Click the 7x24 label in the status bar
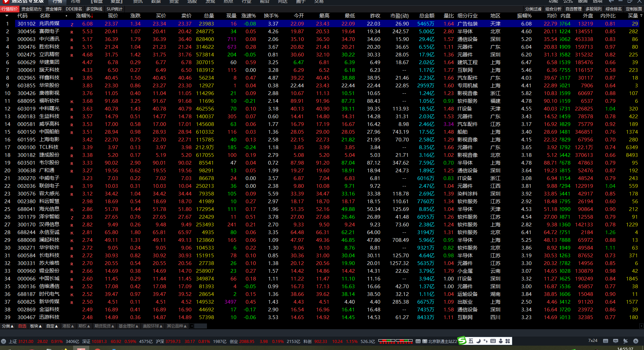The width and height of the screenshot is (644, 350). point(593,341)
